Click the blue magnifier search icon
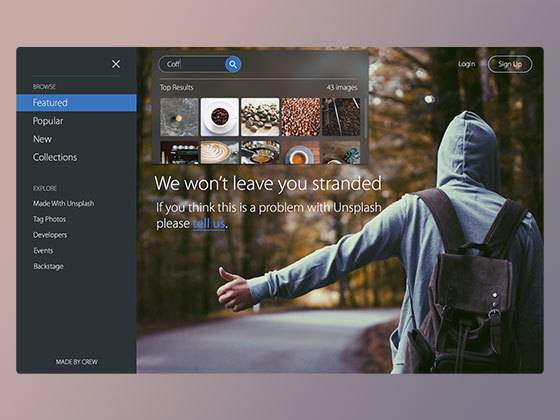Image resolution: width=560 pixels, height=420 pixels. (233, 64)
